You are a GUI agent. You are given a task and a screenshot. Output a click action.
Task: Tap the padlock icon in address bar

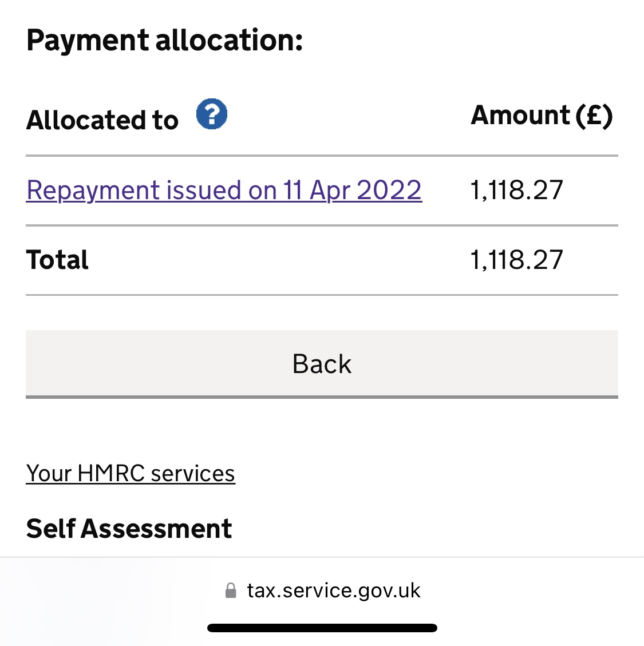(231, 590)
